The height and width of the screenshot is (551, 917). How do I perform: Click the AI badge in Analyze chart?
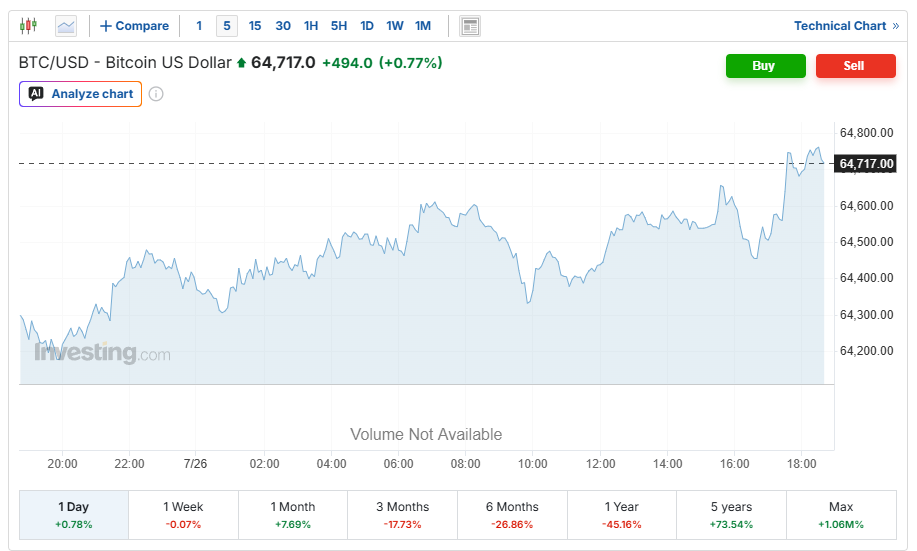tap(36, 94)
